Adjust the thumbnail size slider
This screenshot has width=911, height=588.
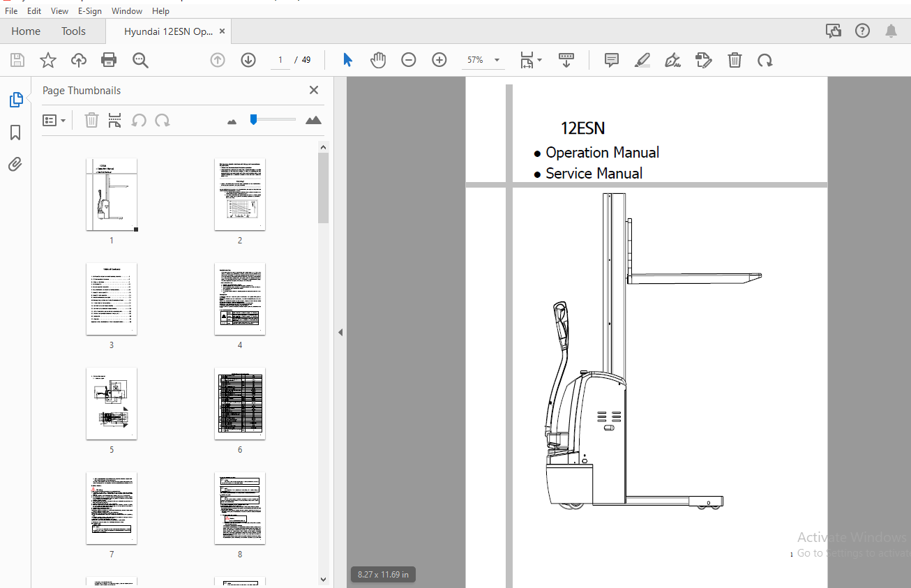pos(254,119)
